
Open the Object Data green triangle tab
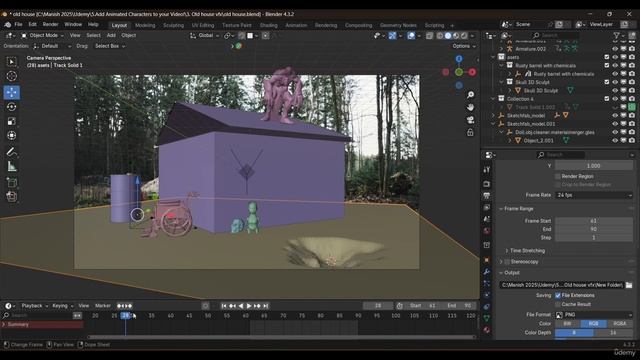487,318
